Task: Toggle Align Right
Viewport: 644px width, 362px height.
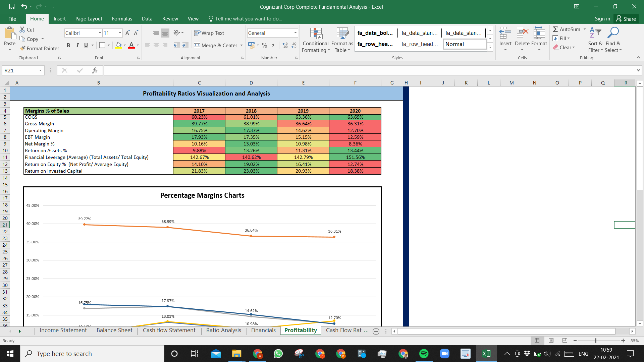Action: point(165,45)
